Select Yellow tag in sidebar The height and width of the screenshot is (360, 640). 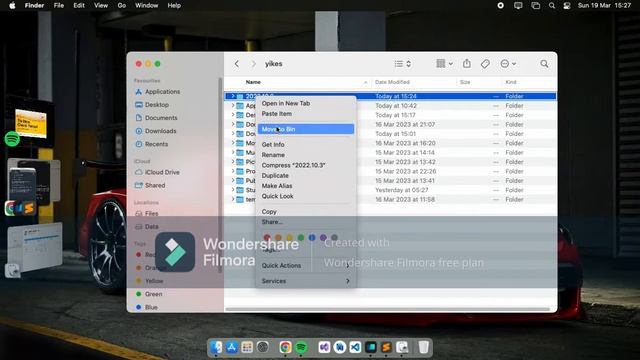(x=149, y=281)
